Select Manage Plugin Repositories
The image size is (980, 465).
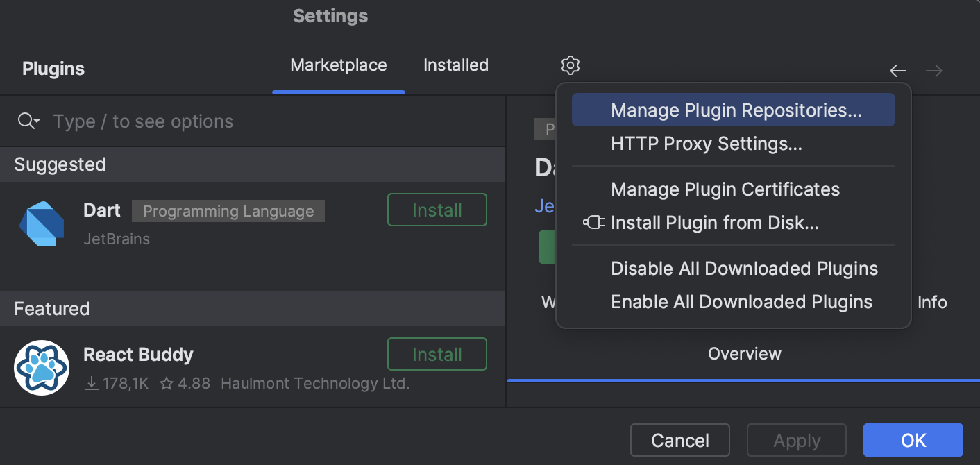[734, 109]
